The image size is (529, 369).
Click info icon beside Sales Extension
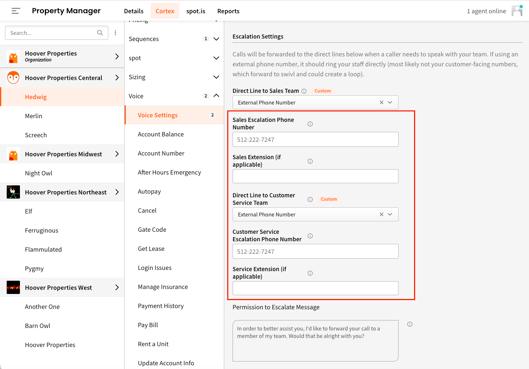(310, 161)
